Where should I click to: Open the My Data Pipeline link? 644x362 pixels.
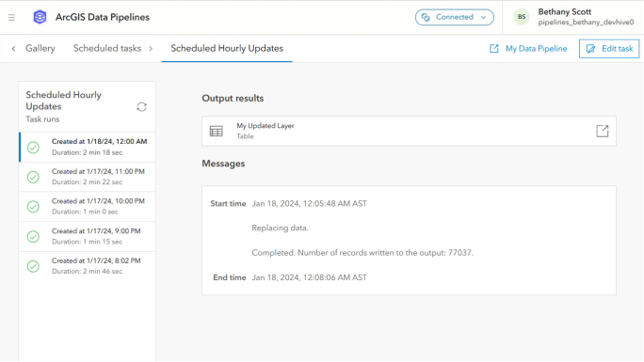coord(528,49)
